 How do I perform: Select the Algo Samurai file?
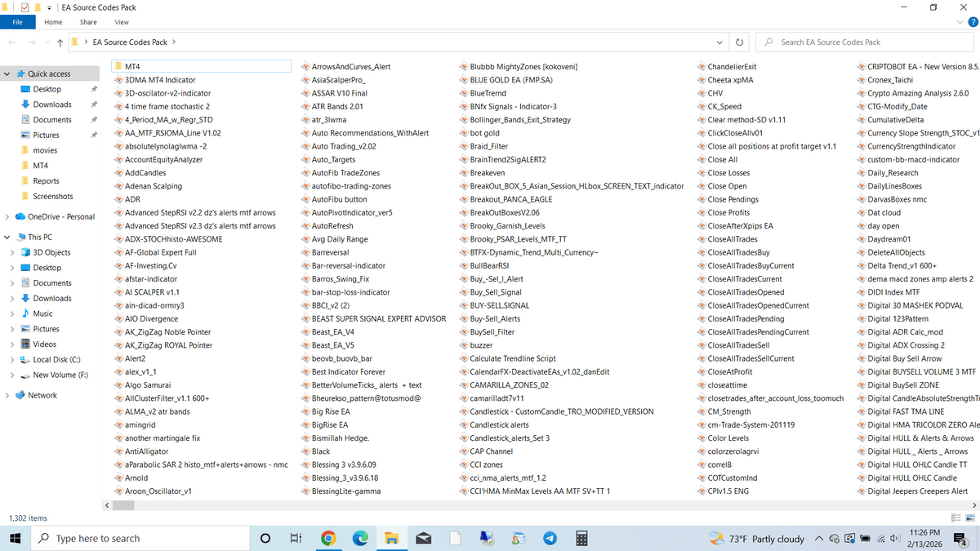[x=141, y=385]
